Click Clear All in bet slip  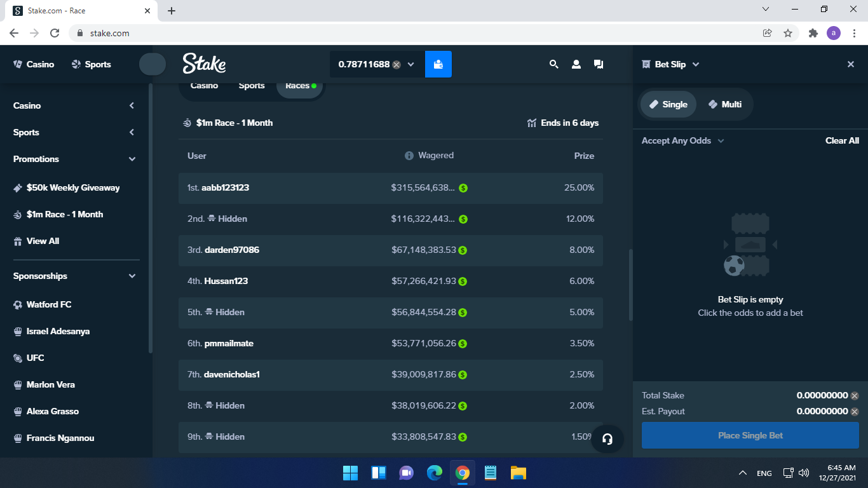point(842,140)
